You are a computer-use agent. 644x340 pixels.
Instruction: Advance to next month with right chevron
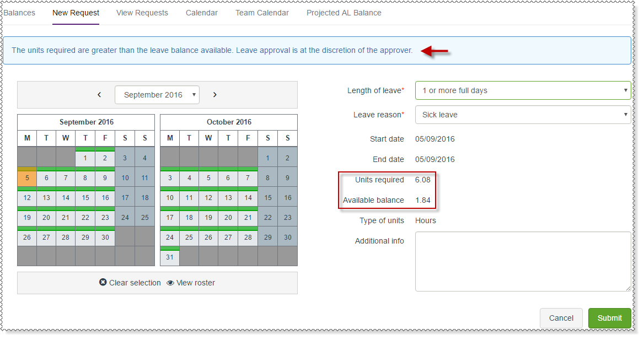pos(215,95)
